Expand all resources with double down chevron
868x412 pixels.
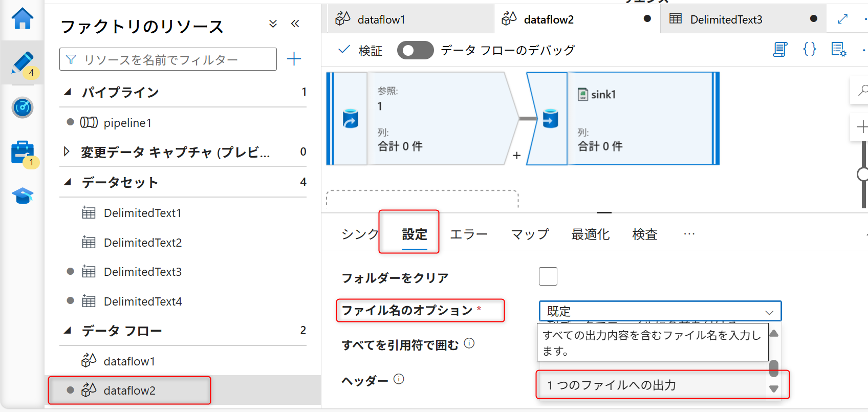tap(273, 24)
